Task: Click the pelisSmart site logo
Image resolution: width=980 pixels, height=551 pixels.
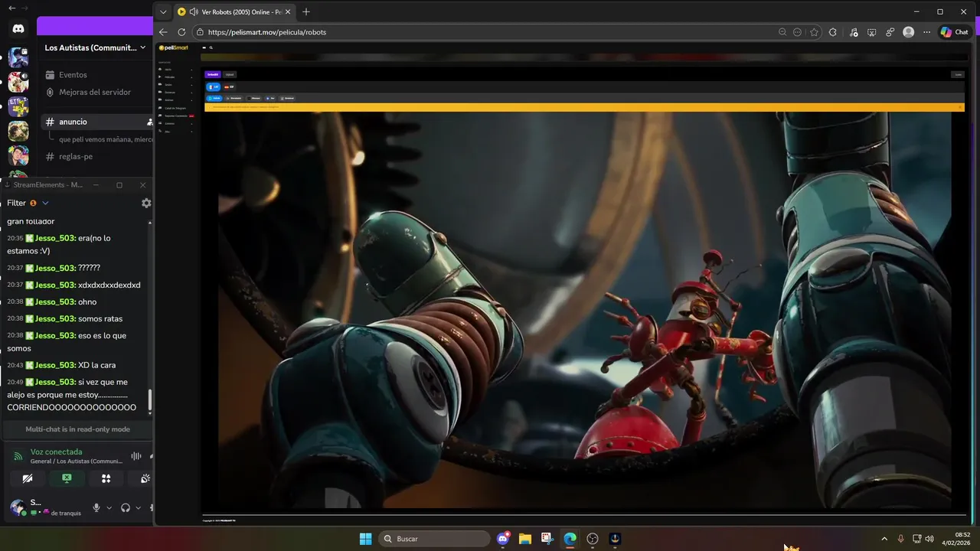Action: coord(173,47)
